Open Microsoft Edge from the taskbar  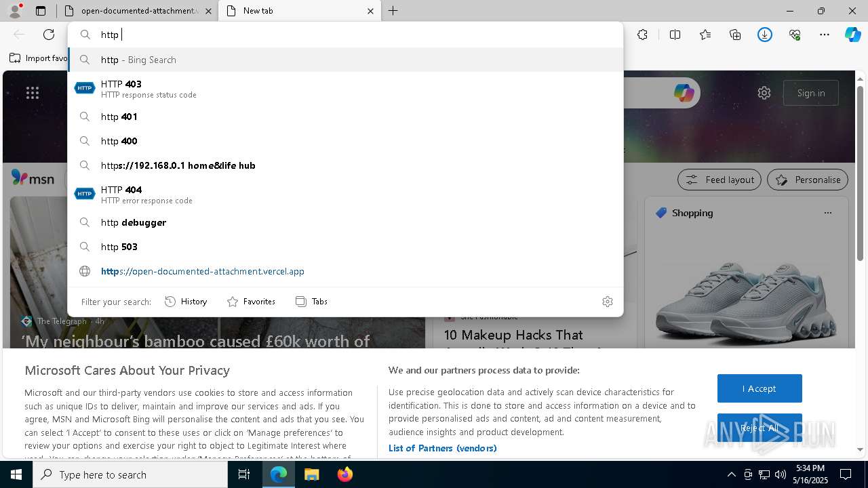tap(279, 474)
